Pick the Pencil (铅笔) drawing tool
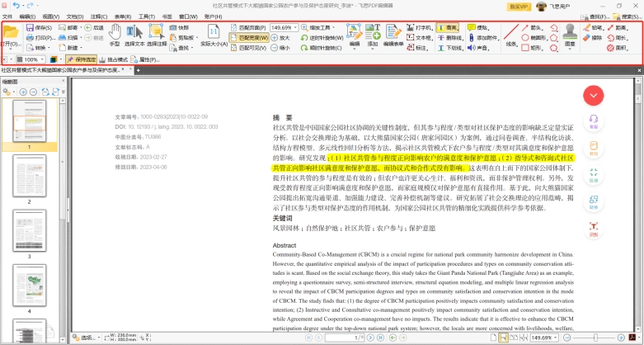Image resolution: width=644 pixels, height=345 pixels. click(592, 27)
